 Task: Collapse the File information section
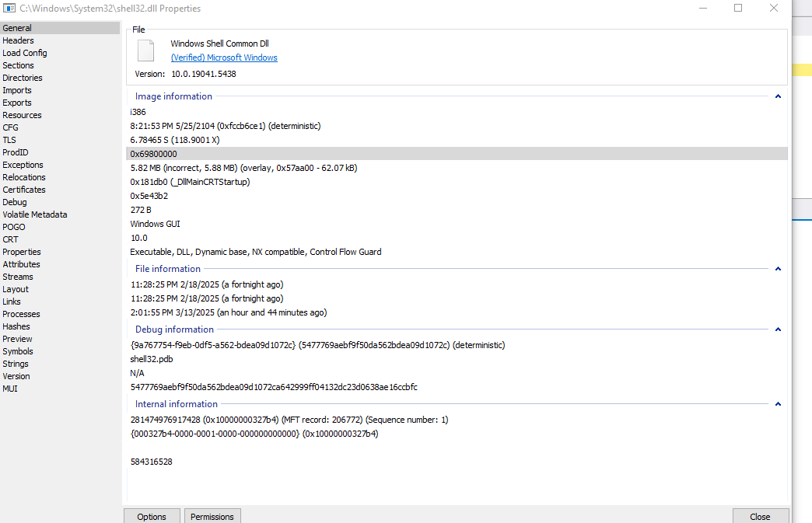[x=777, y=268]
